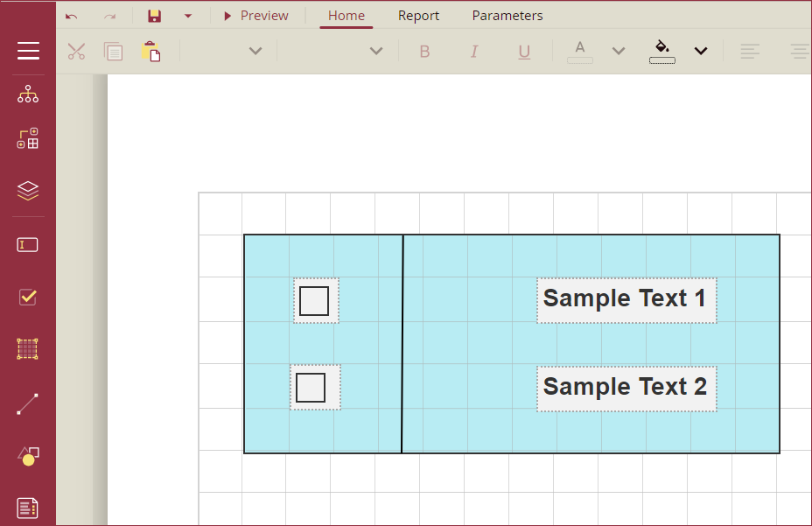Select the formatted text tool at sidebar bottom
The height and width of the screenshot is (526, 812).
pos(27,508)
